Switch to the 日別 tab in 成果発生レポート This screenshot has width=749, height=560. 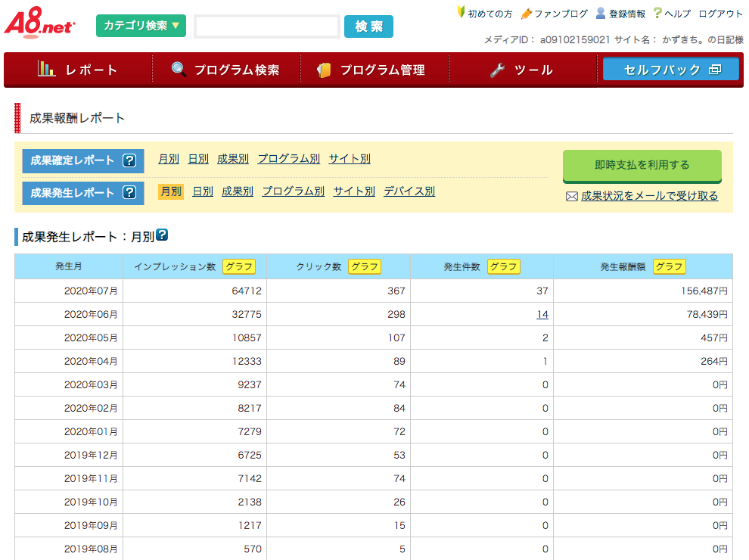(203, 191)
